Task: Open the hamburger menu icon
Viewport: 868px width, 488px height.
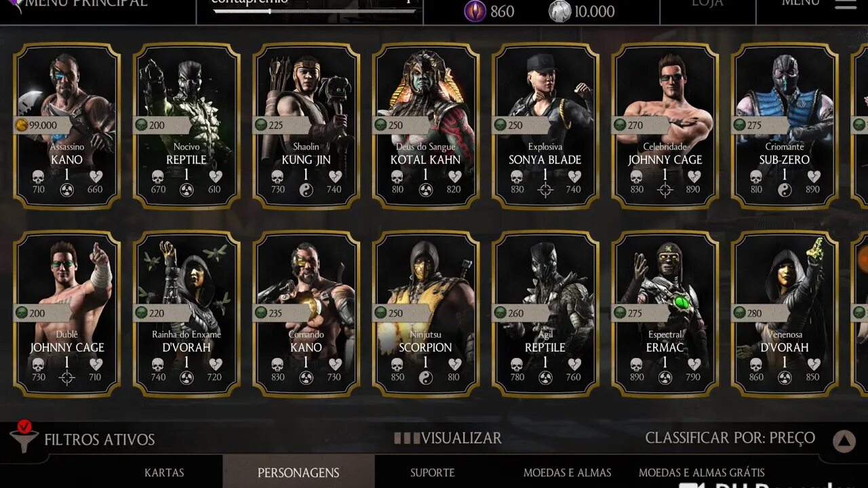Action: (x=845, y=4)
